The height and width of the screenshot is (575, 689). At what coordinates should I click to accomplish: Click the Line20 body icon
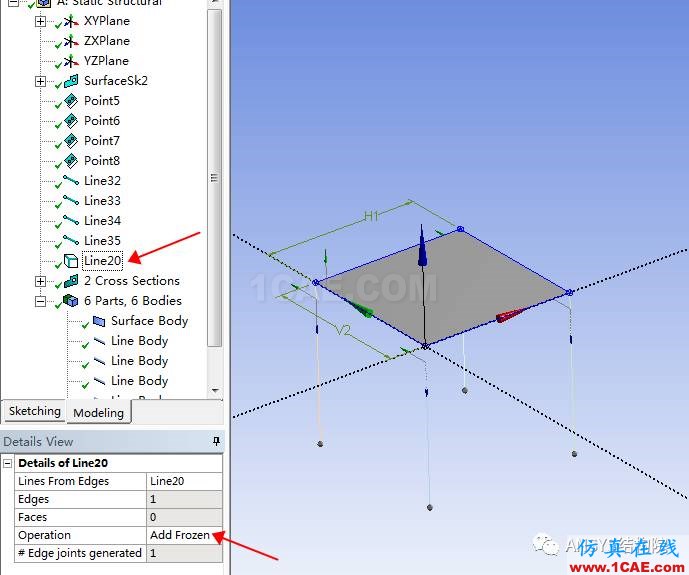pyautogui.click(x=71, y=260)
